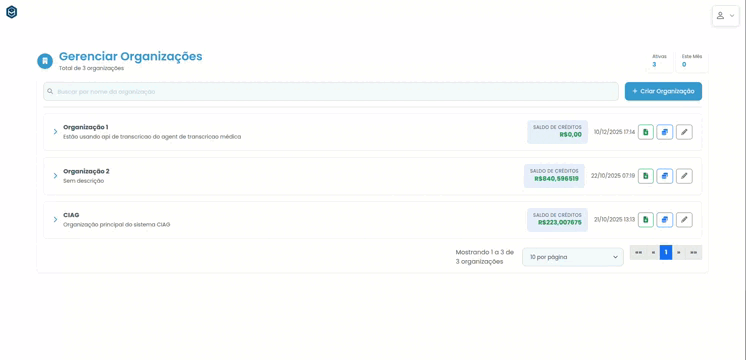Click green document icon for CIAG
Image resolution: width=746 pixels, height=360 pixels.
click(x=646, y=220)
